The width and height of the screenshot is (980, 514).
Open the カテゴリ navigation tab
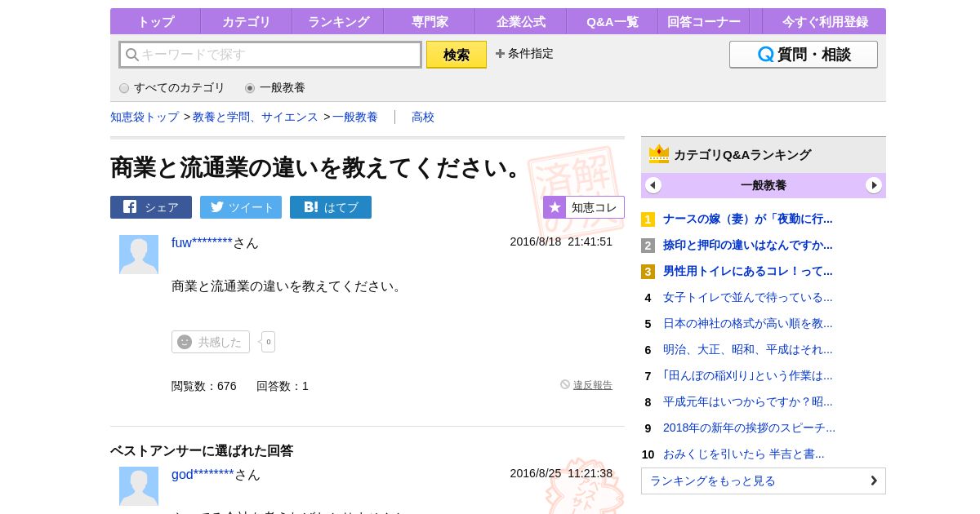pos(246,22)
